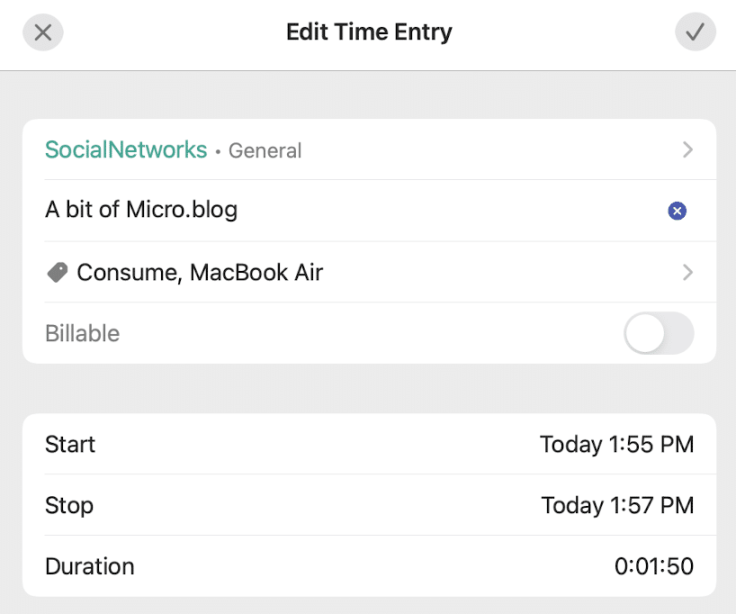Edit the 0:01:50 duration value

tap(653, 566)
